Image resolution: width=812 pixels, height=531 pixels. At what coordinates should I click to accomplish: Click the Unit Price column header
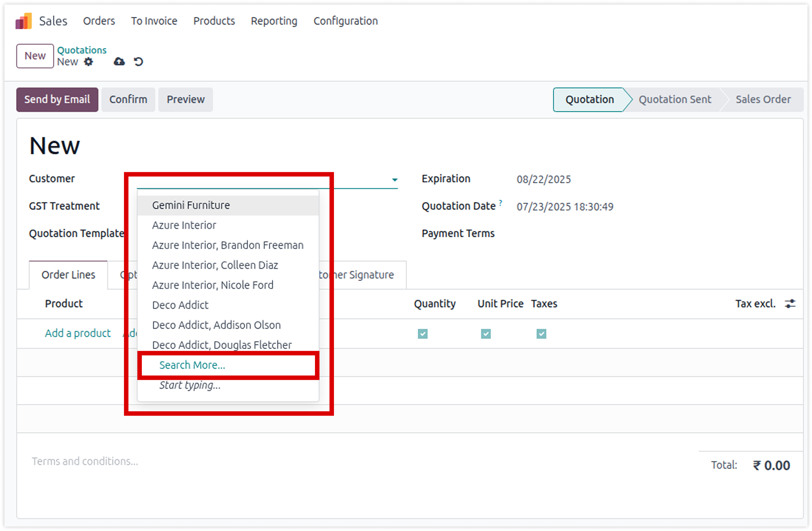tap(500, 304)
